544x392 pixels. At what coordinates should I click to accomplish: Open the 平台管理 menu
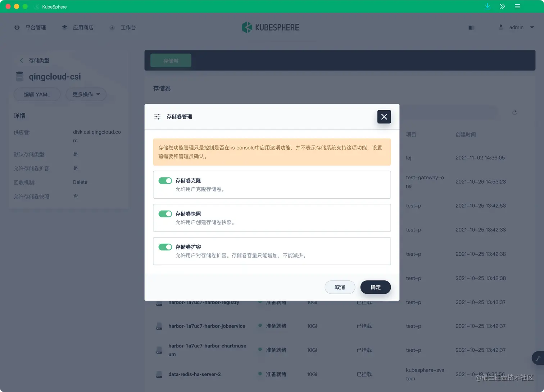pyautogui.click(x=36, y=28)
